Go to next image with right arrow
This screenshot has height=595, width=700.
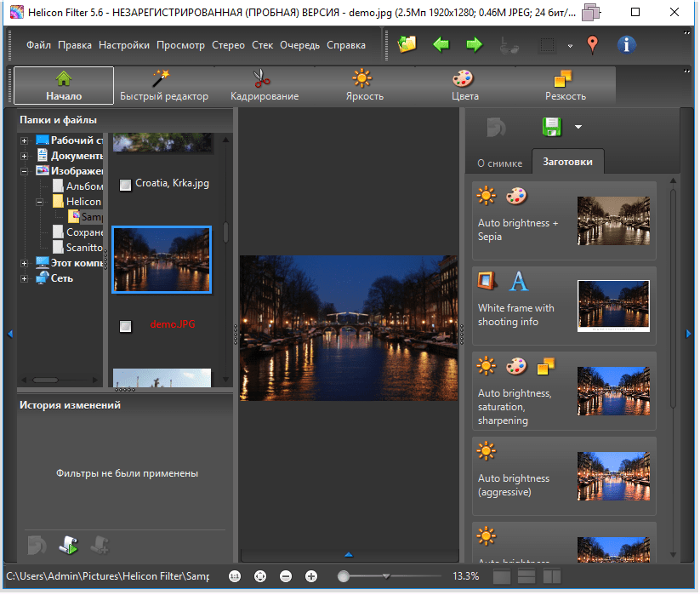pyautogui.click(x=474, y=44)
